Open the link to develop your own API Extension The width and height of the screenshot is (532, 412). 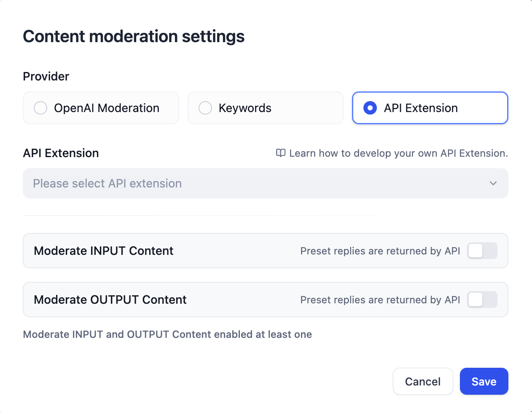[398, 153]
